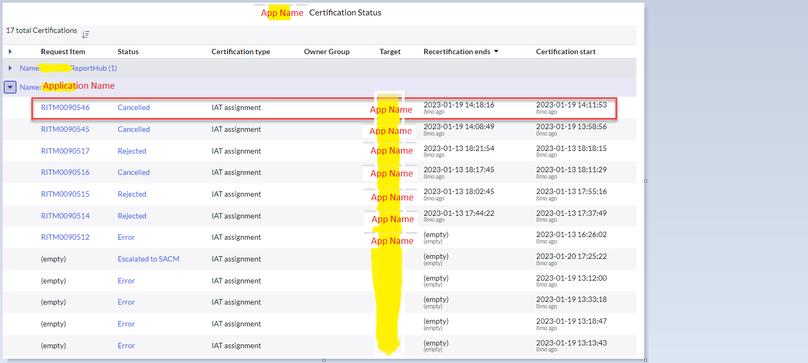Open request item RITM0090514
The width and height of the screenshot is (808, 363).
coord(65,216)
